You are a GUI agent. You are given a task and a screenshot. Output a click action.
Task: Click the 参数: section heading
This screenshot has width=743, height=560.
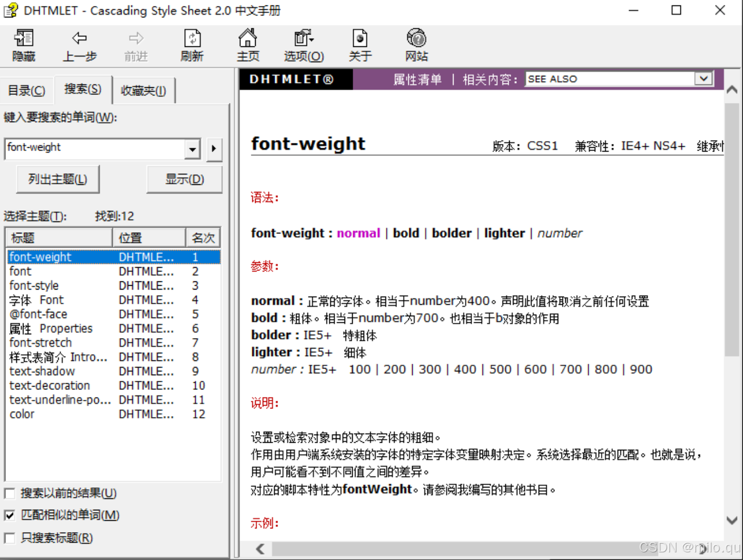[x=264, y=266]
